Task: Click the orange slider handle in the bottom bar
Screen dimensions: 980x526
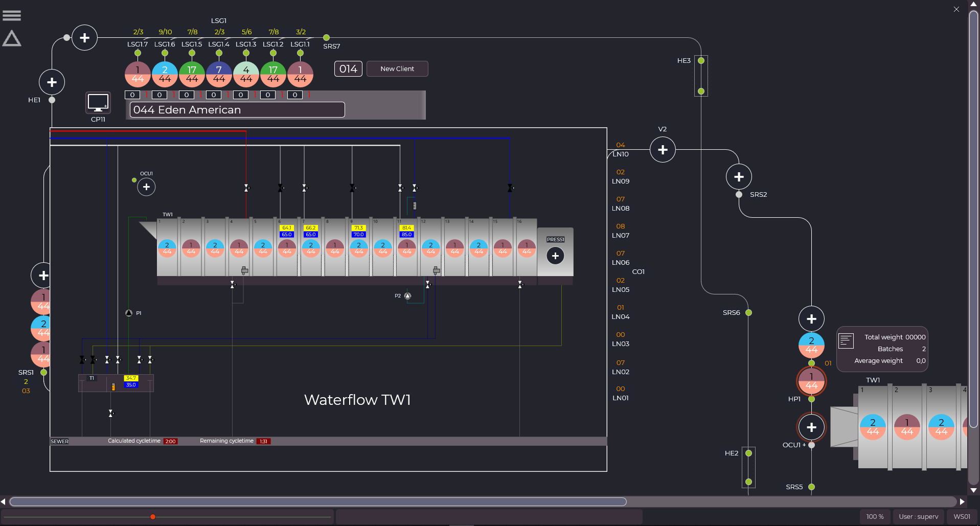Action: pyautogui.click(x=153, y=517)
